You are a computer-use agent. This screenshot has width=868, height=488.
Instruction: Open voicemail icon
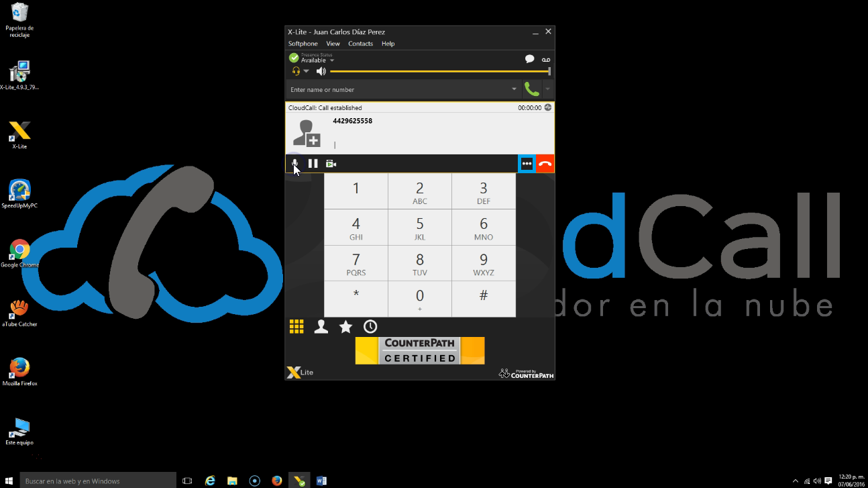pyautogui.click(x=546, y=60)
